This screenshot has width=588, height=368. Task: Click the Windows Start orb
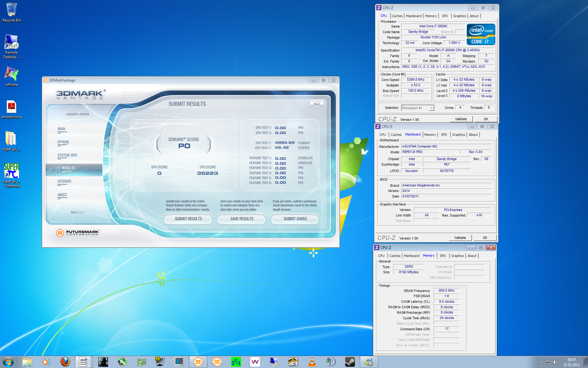point(8,362)
